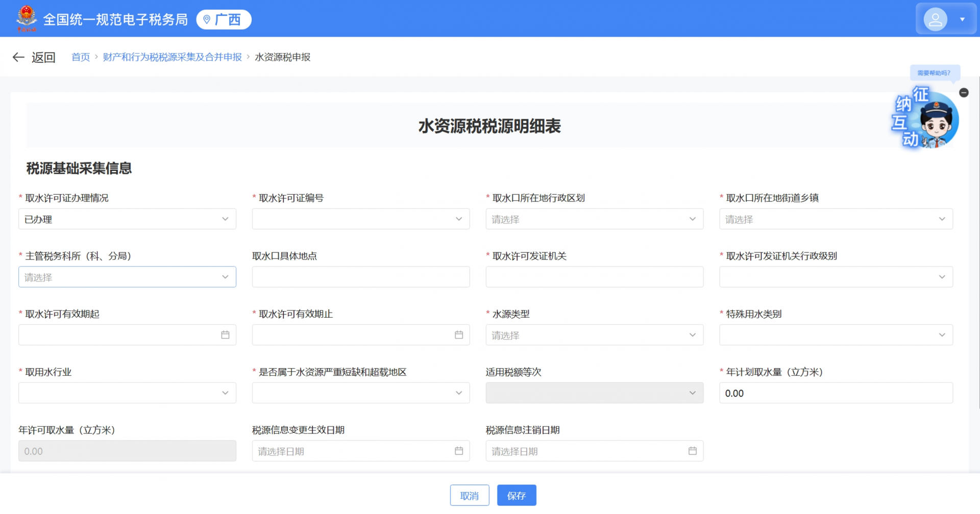Image resolution: width=980 pixels, height=514 pixels.
Task: Click the 广西 location pin selector
Action: click(224, 19)
